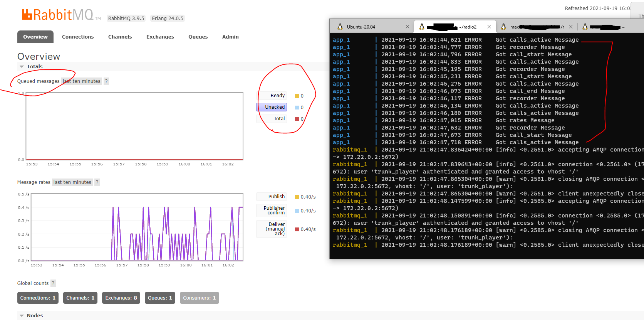Expand the Nodes section
This screenshot has height=320, width=644.
tap(31, 315)
